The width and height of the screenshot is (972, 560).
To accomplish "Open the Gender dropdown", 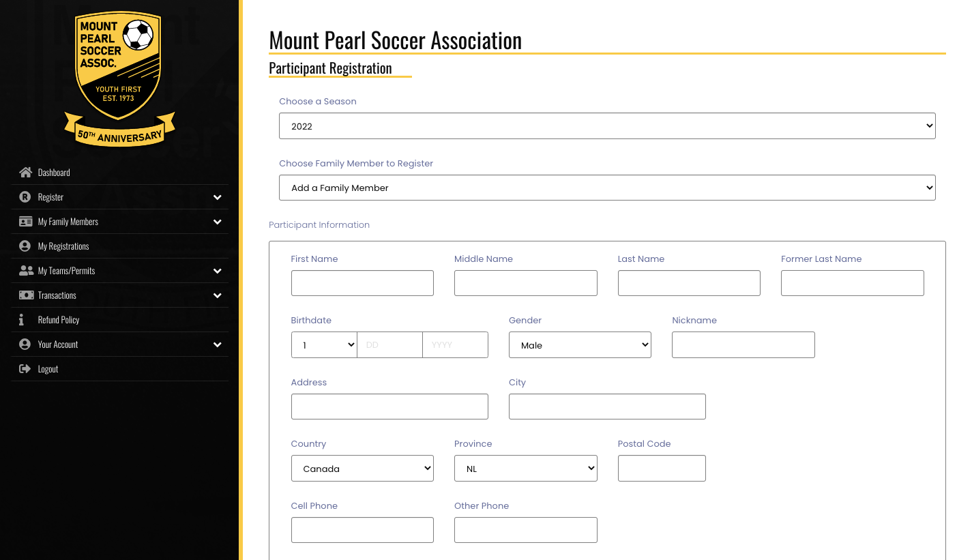I will tap(580, 345).
